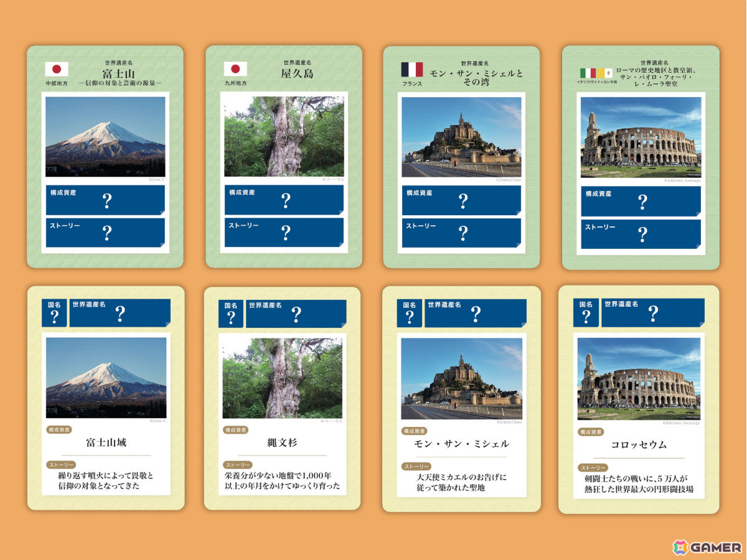Click the 構成資産 tag on the コロッセウム card
The image size is (747, 560).
[x=591, y=432]
